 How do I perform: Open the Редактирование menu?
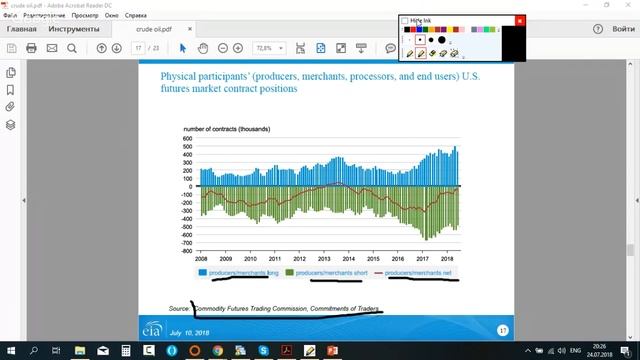(44, 16)
